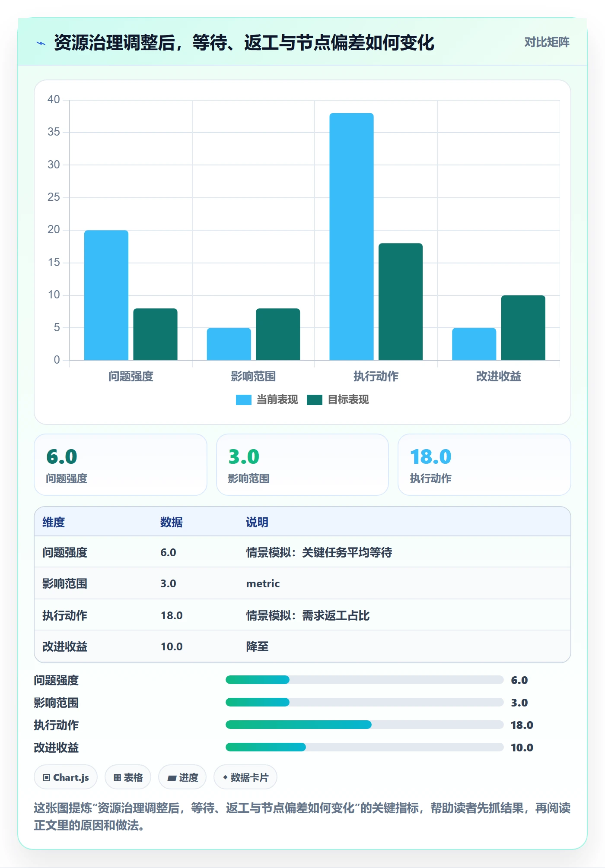Click the 改进收益 progress bar
This screenshot has width=605, height=868.
(364, 747)
